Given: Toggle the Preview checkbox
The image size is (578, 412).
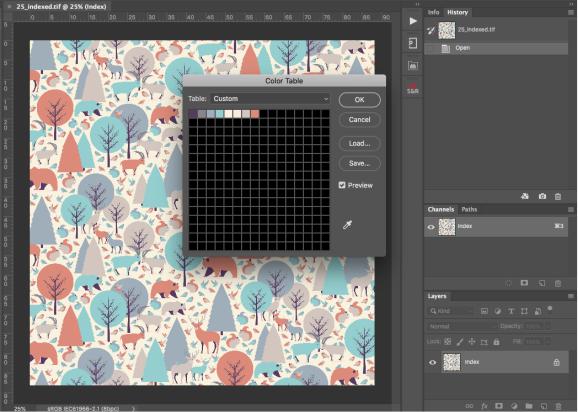Looking at the screenshot, I should point(342,185).
